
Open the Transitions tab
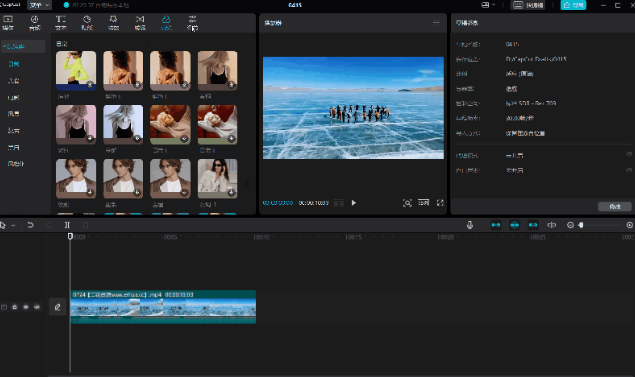(140, 23)
